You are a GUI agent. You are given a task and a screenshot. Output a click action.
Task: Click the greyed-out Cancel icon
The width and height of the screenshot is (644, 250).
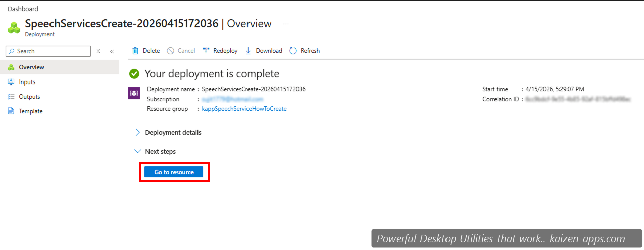171,51
